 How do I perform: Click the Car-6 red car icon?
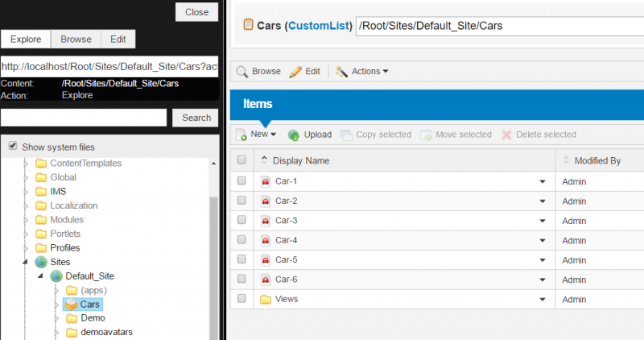(266, 280)
